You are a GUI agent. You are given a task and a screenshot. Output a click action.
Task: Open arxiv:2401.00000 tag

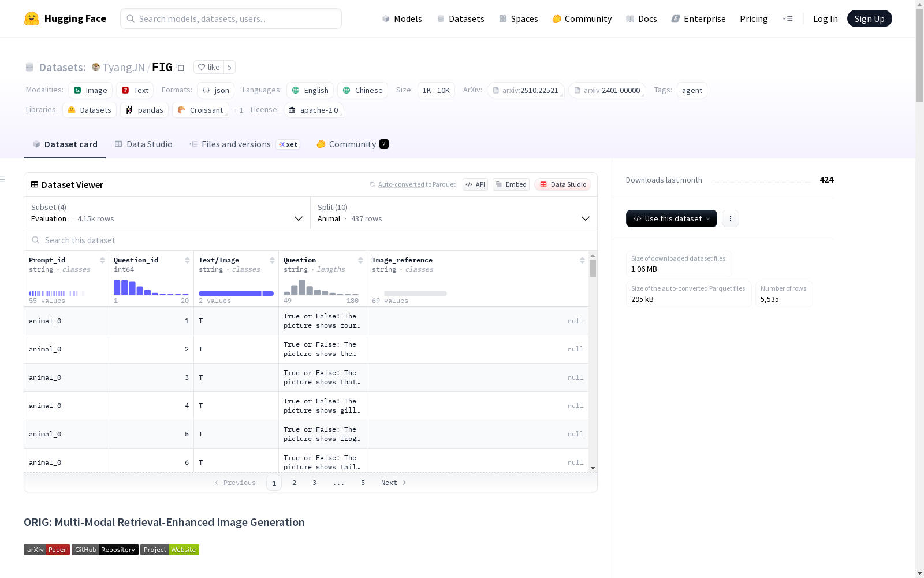coord(607,90)
